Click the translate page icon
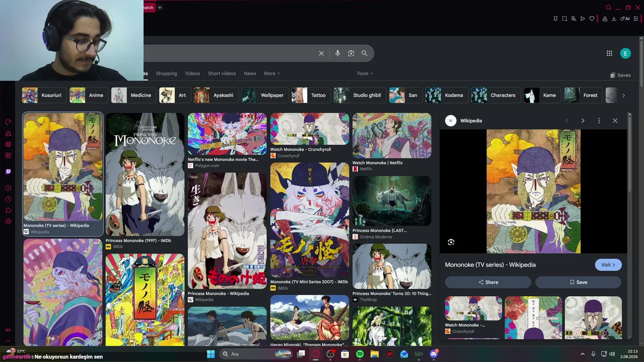 click(x=574, y=19)
